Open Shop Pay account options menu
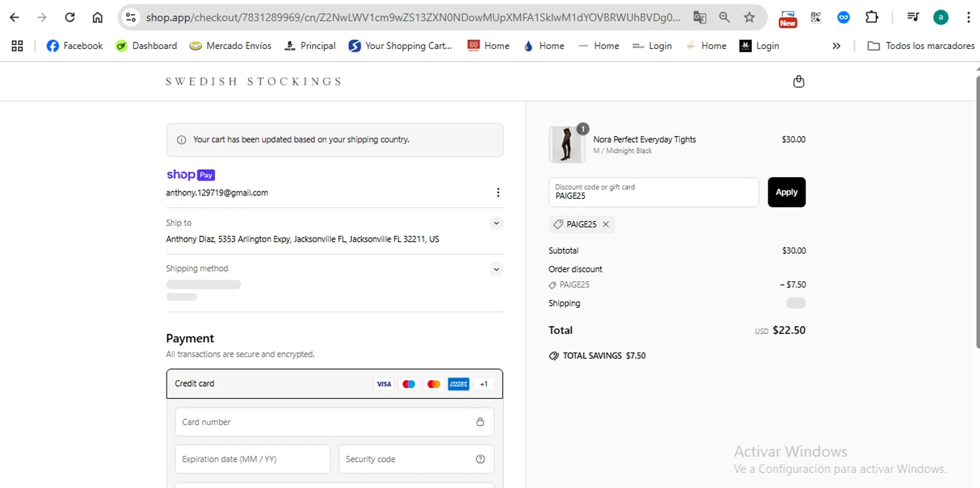The image size is (980, 488). [x=498, y=193]
